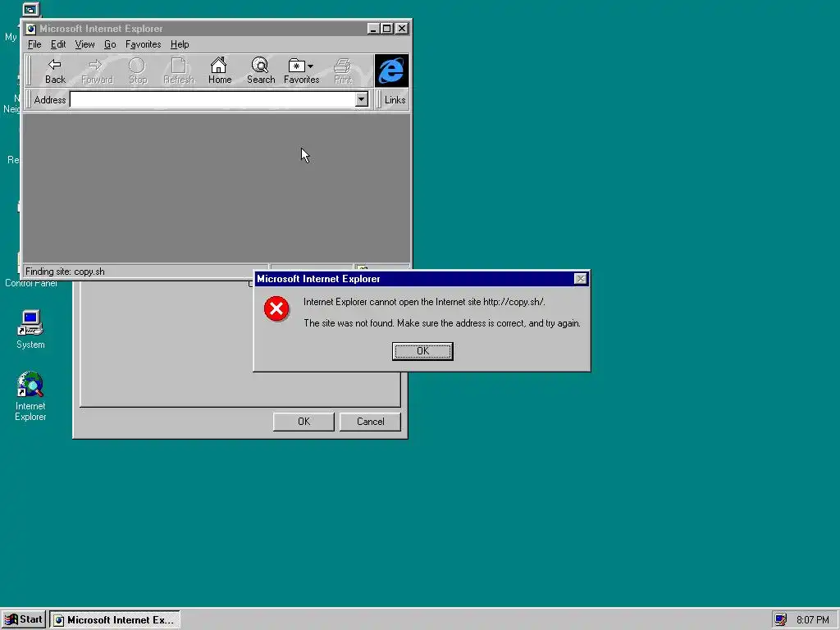Stop page loading with Stop button
The height and width of the screenshot is (630, 840).
(x=138, y=71)
